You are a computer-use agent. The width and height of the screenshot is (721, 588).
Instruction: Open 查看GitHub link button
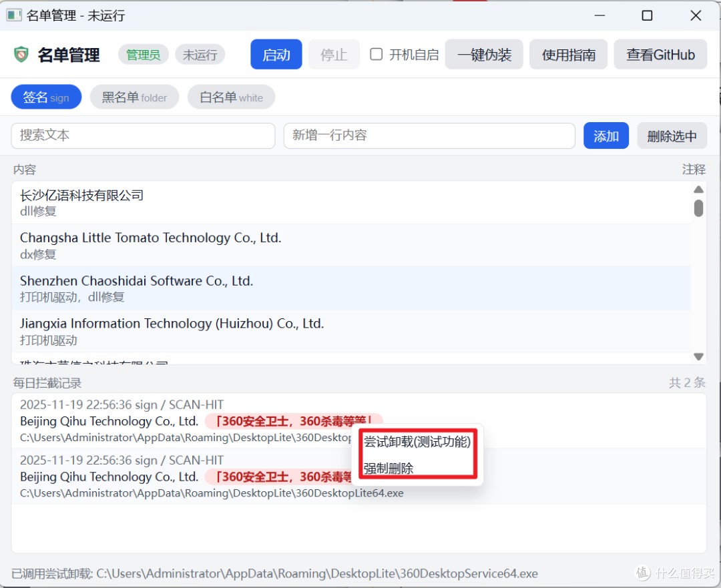pos(660,55)
